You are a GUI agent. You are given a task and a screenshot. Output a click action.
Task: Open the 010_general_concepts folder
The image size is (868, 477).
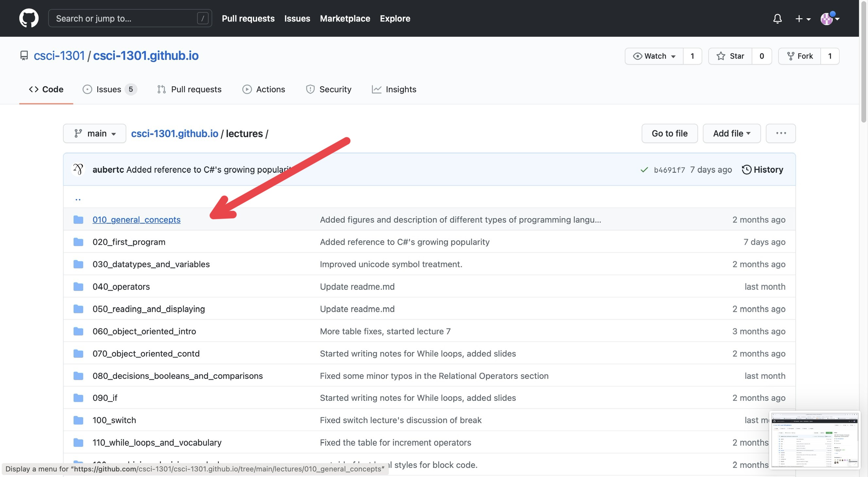[137, 219]
